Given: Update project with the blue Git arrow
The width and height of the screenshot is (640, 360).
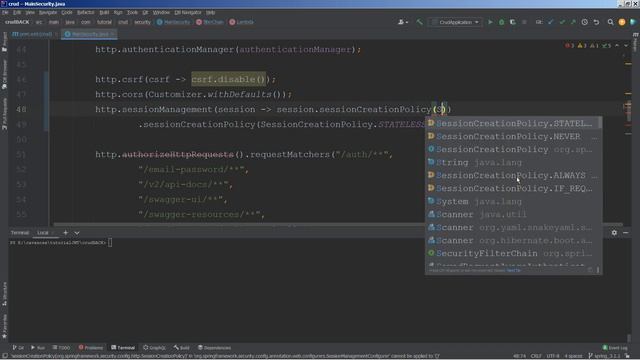Looking at the screenshot, I should [551, 22].
